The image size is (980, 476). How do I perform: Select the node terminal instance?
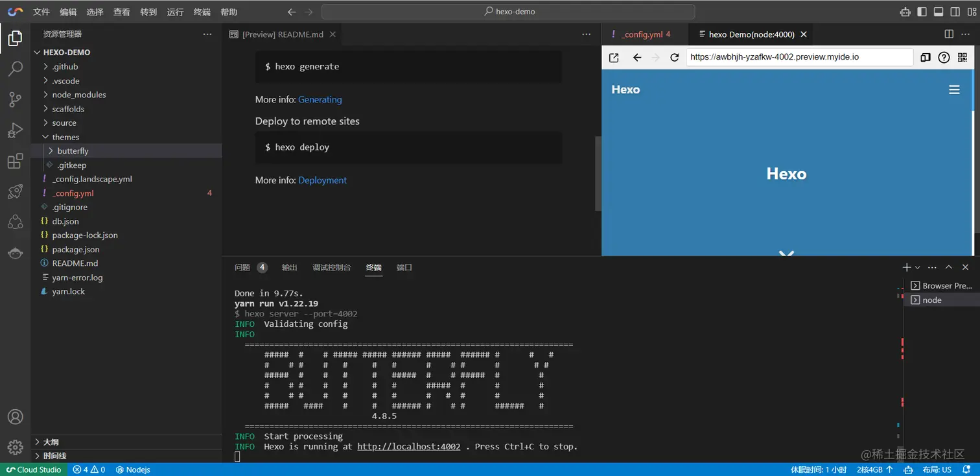click(x=940, y=300)
